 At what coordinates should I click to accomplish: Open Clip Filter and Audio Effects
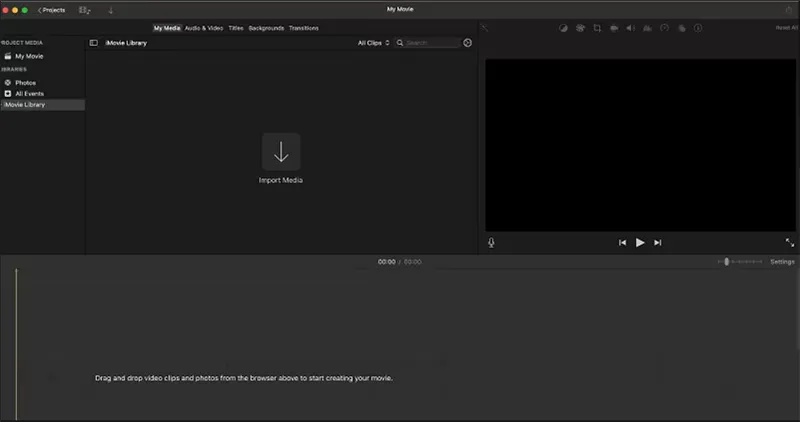[x=682, y=28]
